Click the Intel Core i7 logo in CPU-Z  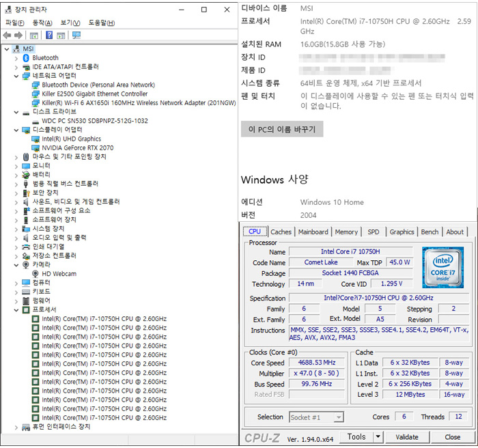[x=442, y=268]
